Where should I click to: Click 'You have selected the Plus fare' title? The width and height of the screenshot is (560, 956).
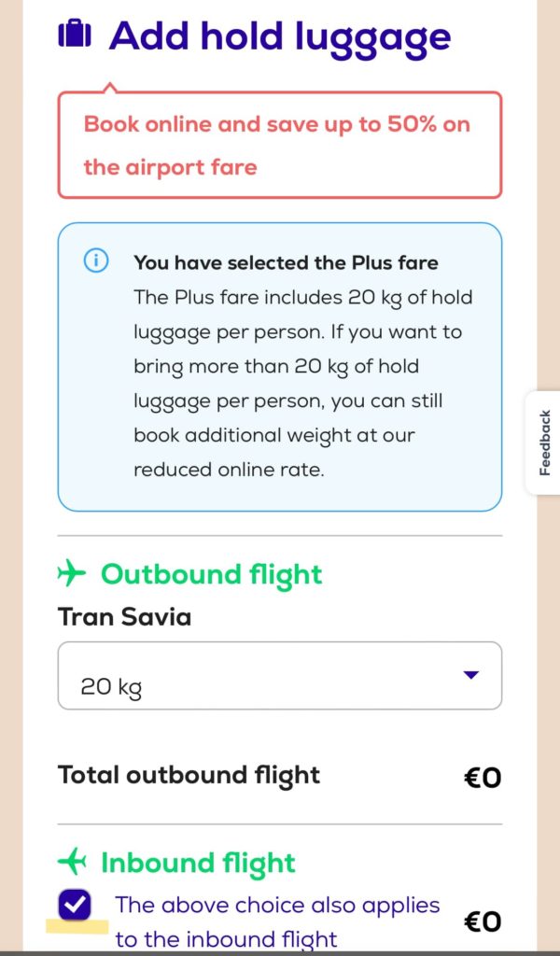[x=286, y=262]
